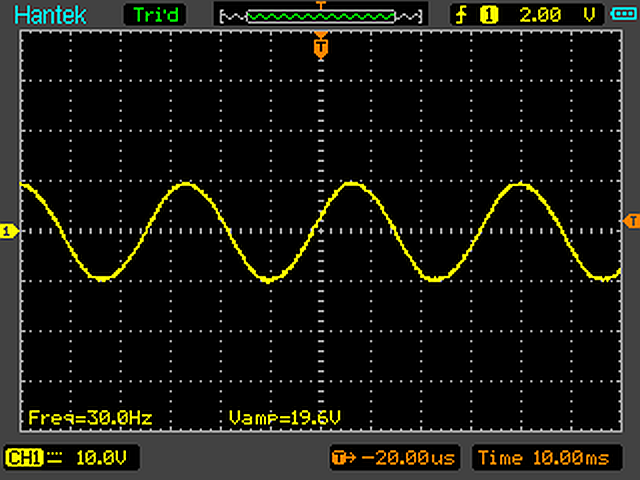Click the trigger source channel 1 badge
The image size is (640, 480).
coord(489,16)
